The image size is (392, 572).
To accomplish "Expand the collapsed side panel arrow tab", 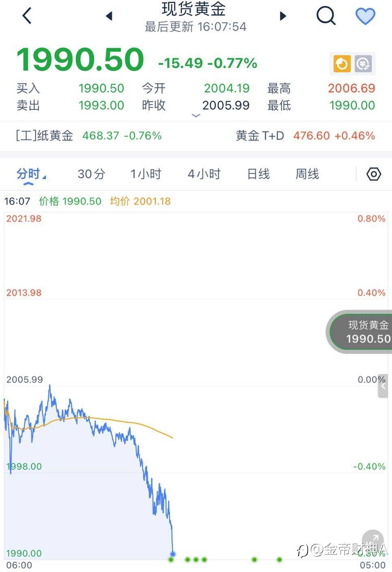I will (383, 386).
